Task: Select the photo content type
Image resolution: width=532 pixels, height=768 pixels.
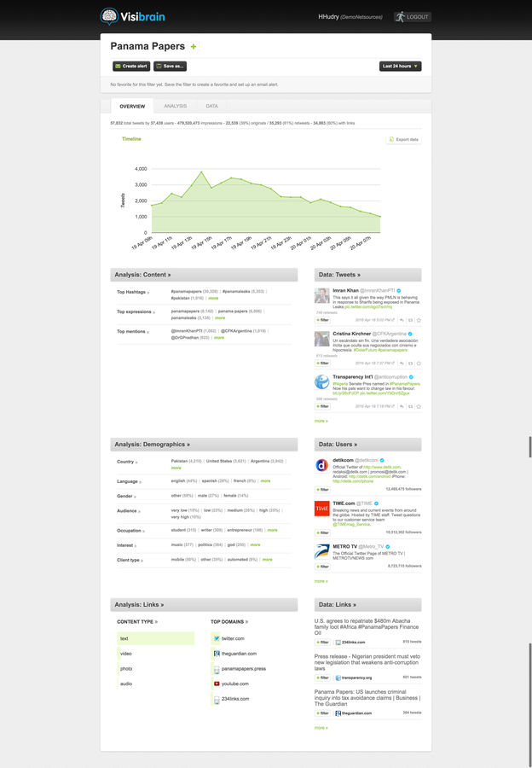Action: pyautogui.click(x=125, y=669)
